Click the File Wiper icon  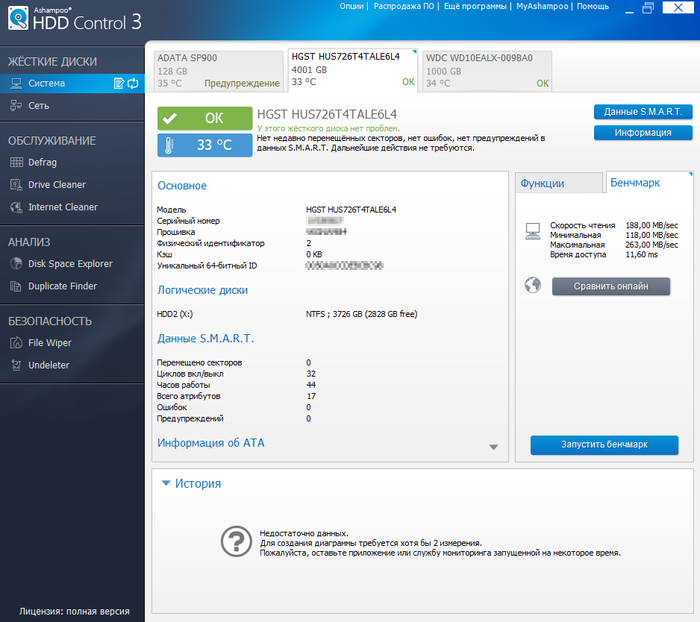[16, 343]
